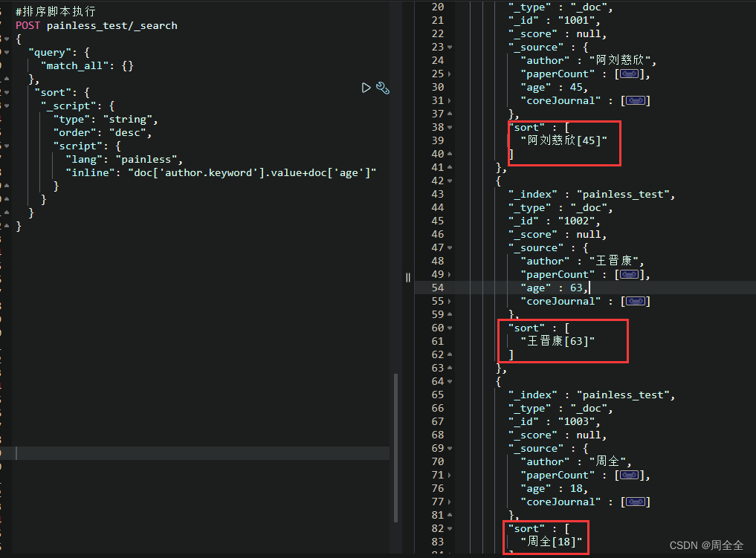Expand collapsed paperCount array for document 1003
Screen dimensions: 756x558
(629, 475)
